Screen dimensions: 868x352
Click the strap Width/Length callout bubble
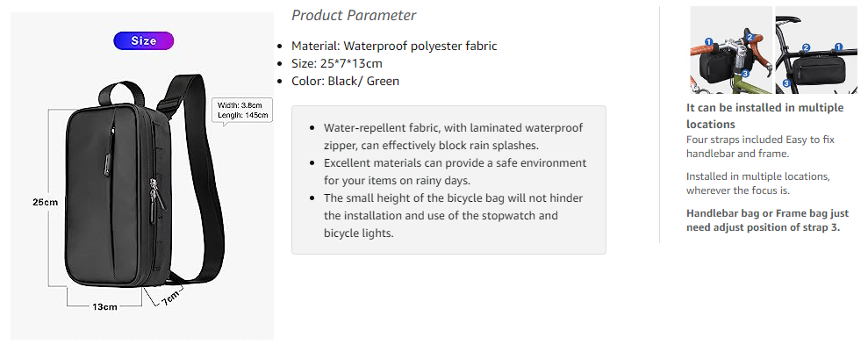243,111
